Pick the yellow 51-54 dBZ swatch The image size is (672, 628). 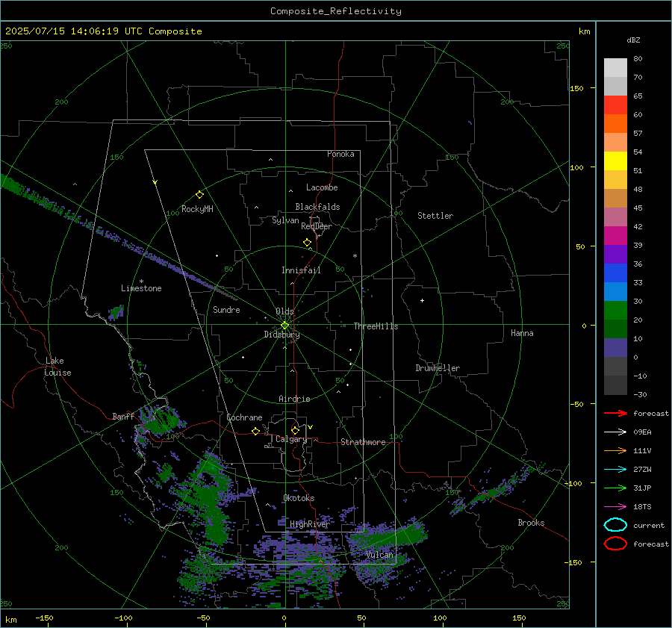click(x=615, y=161)
